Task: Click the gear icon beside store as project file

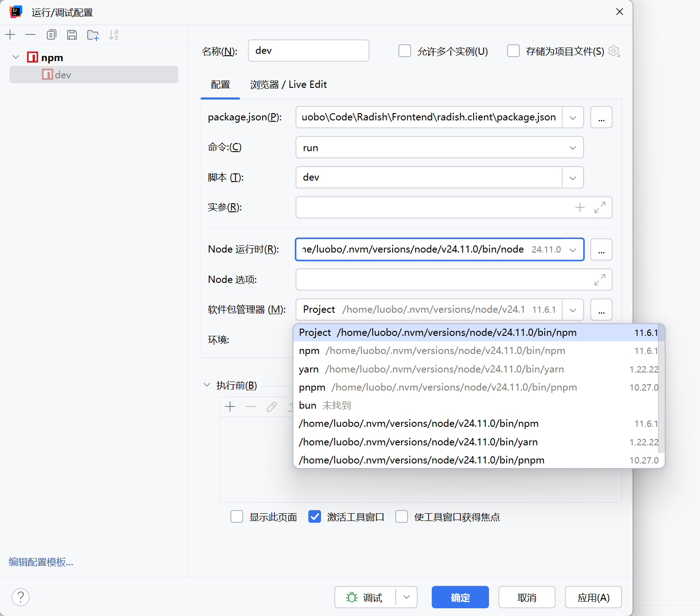Action: coord(614,51)
